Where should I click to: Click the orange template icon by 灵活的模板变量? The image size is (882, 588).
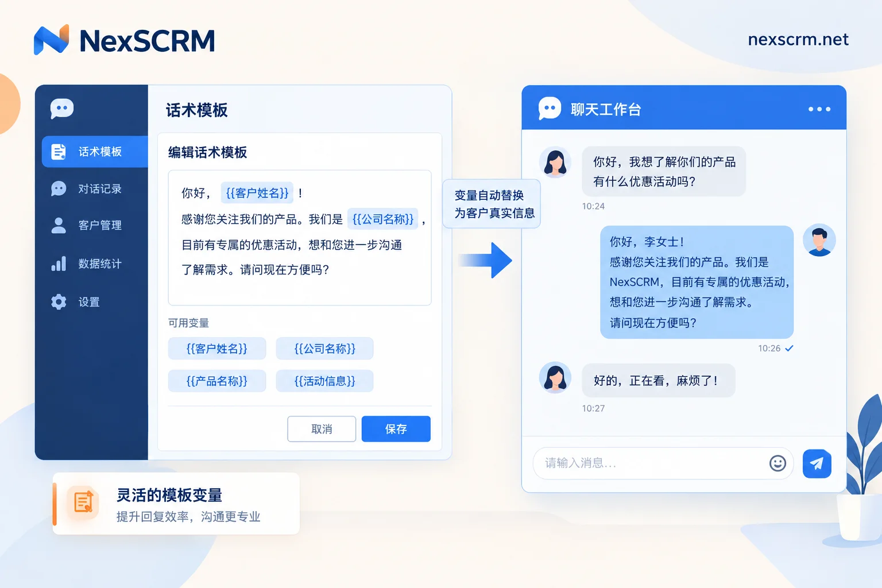point(83,502)
